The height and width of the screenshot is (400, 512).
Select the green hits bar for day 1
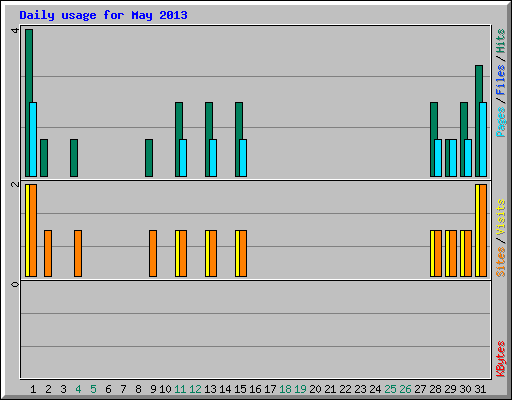click(x=28, y=103)
